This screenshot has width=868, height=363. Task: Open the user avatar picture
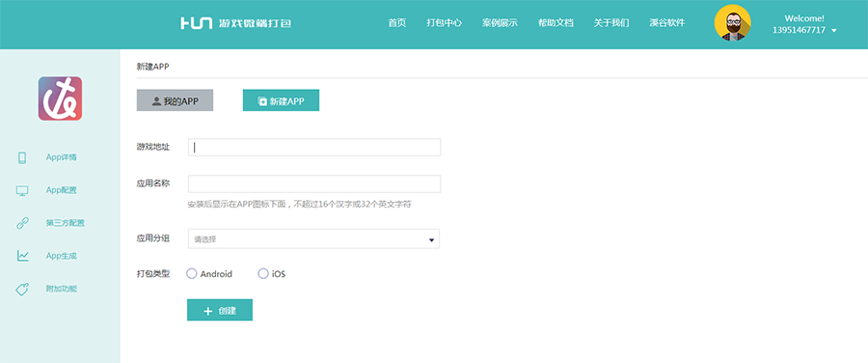tap(732, 23)
